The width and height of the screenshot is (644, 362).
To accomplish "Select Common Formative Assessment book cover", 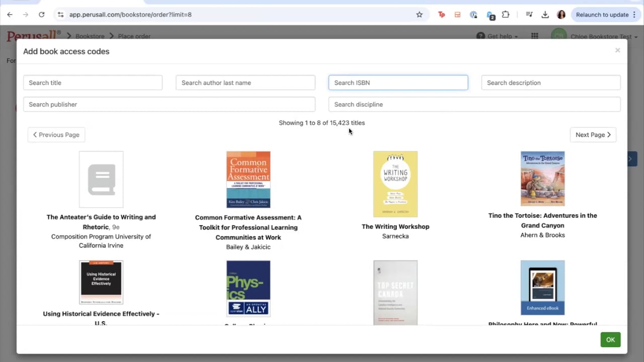I will point(249,179).
